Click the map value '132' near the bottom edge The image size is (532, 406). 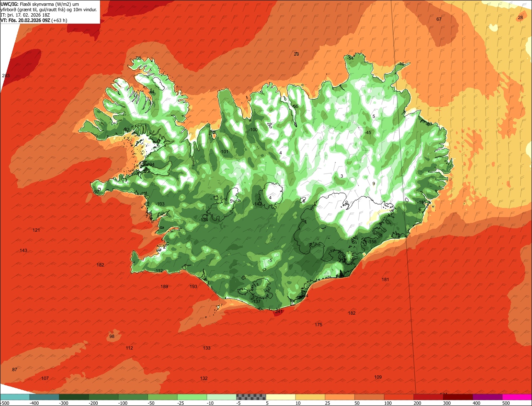204,378
